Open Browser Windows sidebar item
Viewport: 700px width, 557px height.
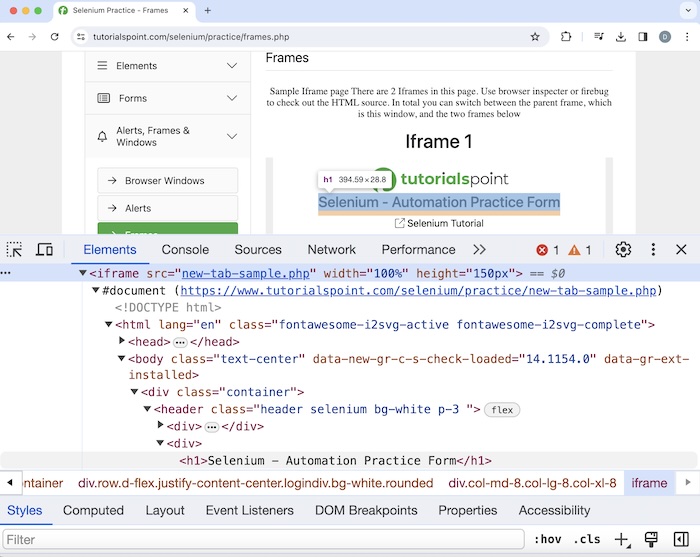coord(168,180)
